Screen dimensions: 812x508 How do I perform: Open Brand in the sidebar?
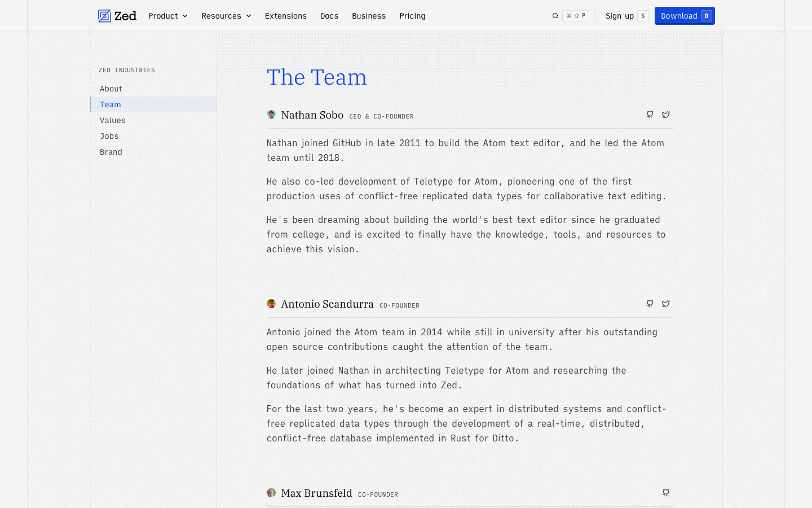click(x=153, y=152)
